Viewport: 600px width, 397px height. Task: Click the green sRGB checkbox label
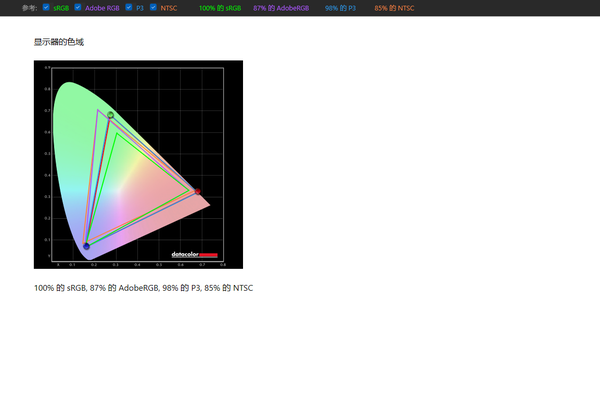pos(61,8)
